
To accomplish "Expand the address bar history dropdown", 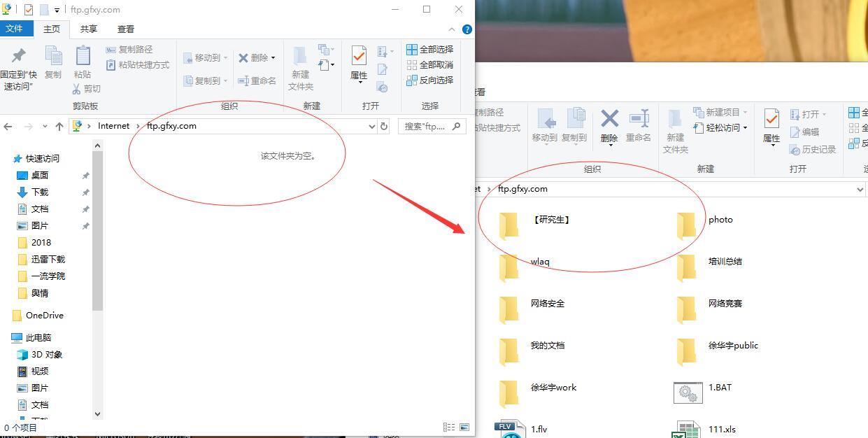I will 371,127.
